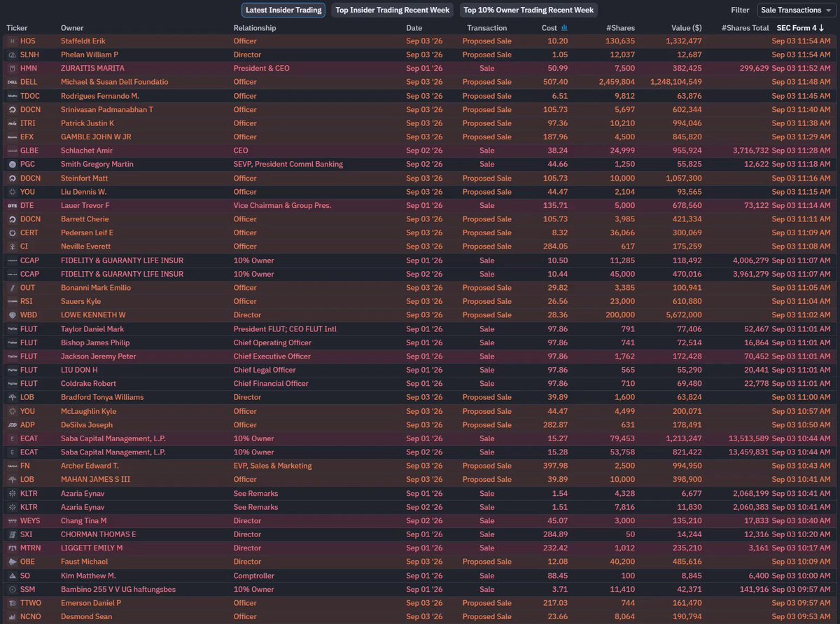Click the DELL company logo icon

pos(12,82)
